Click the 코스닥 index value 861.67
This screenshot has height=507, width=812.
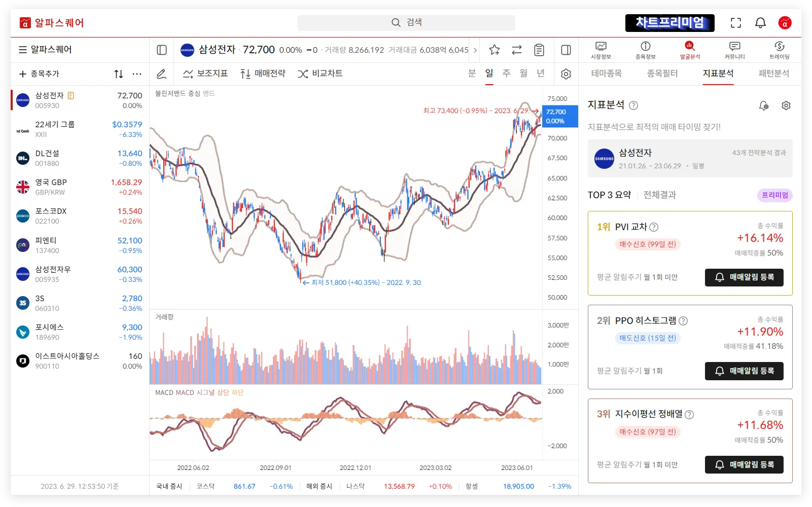244,487
